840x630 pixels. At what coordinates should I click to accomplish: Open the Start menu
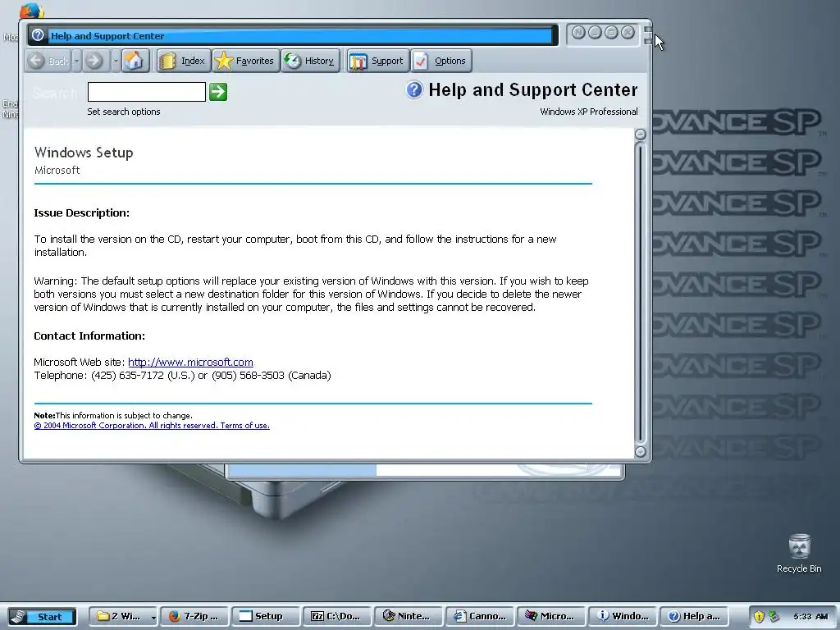tap(43, 617)
